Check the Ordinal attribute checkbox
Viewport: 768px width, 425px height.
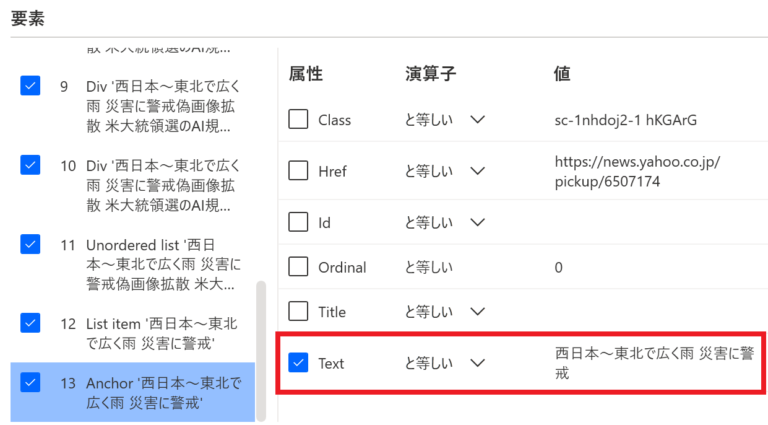click(298, 267)
